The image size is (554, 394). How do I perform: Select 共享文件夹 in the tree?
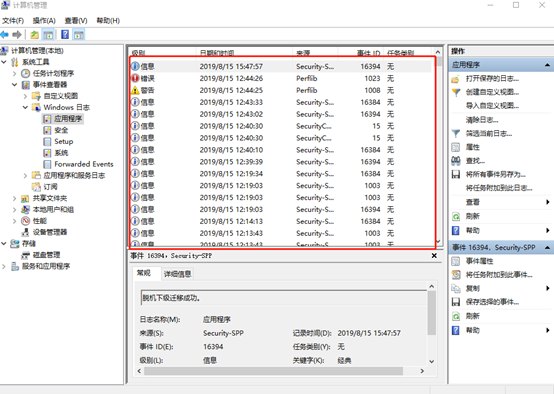(x=50, y=198)
